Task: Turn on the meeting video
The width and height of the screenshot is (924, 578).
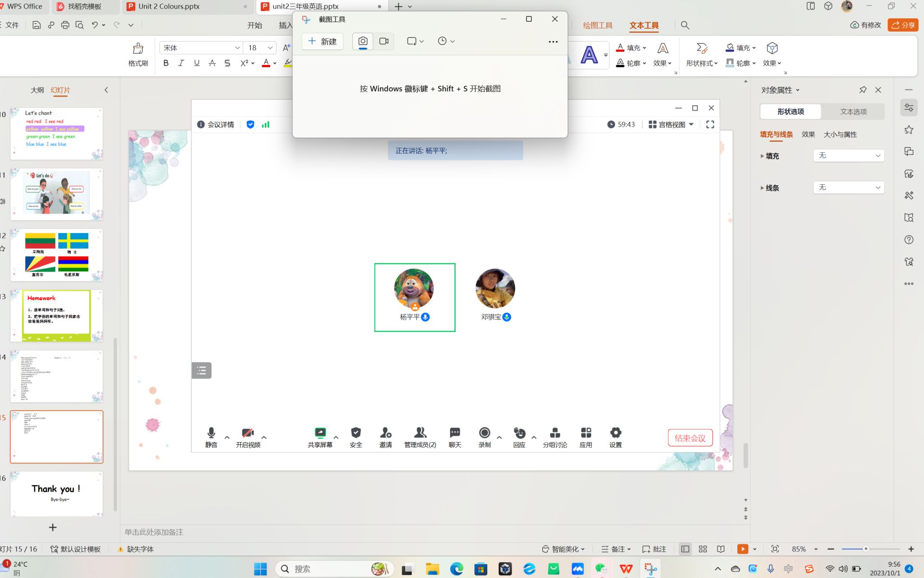Action: click(248, 433)
